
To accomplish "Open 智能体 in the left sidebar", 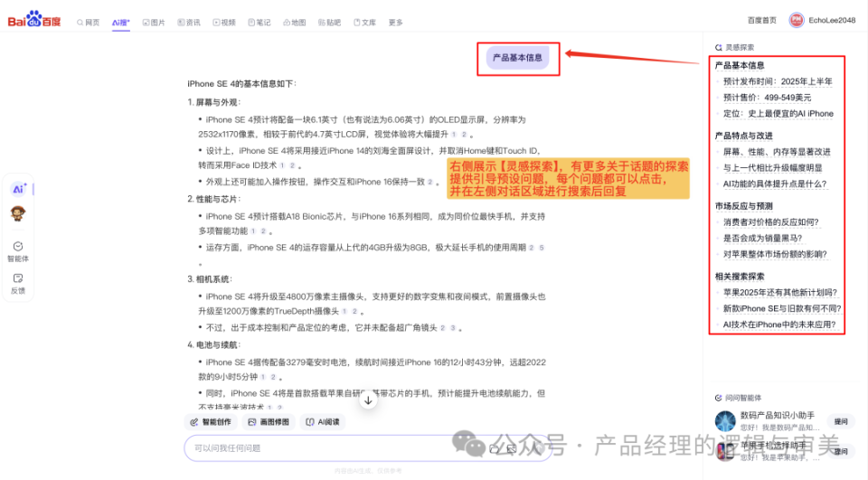I will (x=18, y=251).
